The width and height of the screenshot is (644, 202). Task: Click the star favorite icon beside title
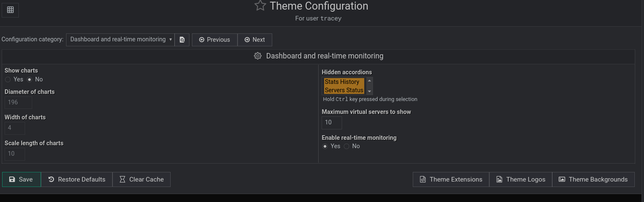pos(260,5)
